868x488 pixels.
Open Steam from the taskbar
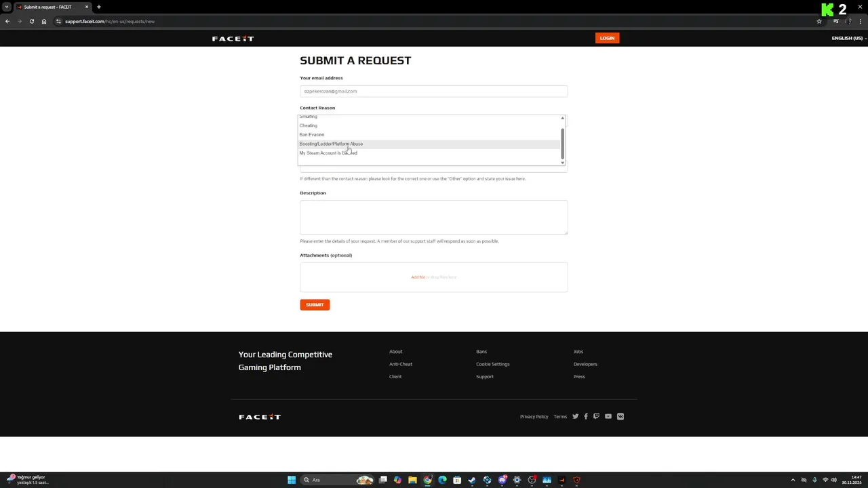pyautogui.click(x=472, y=480)
